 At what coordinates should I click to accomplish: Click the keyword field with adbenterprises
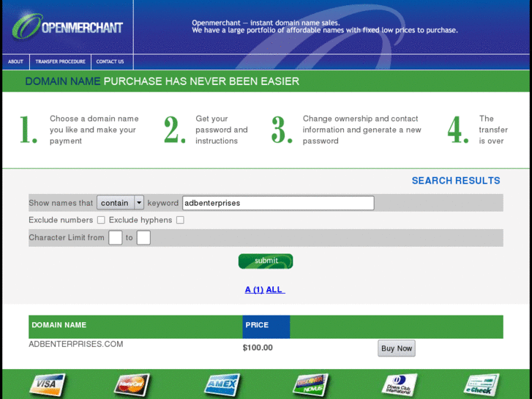pos(278,203)
